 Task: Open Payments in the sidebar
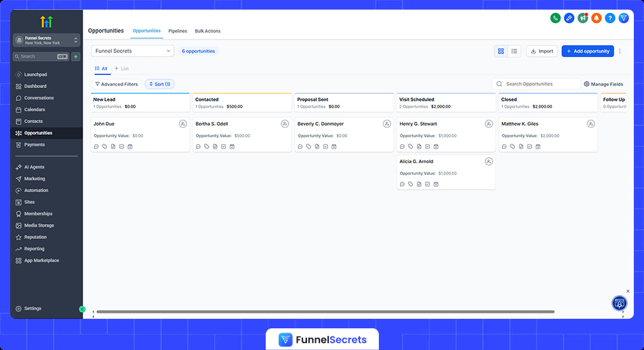point(46,145)
